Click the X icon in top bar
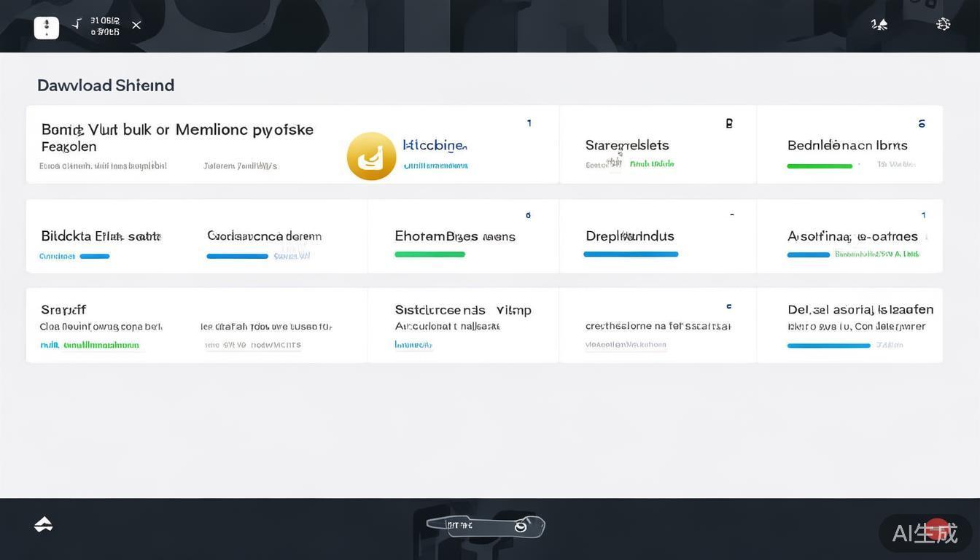Viewport: 980px width, 560px height. (x=136, y=26)
